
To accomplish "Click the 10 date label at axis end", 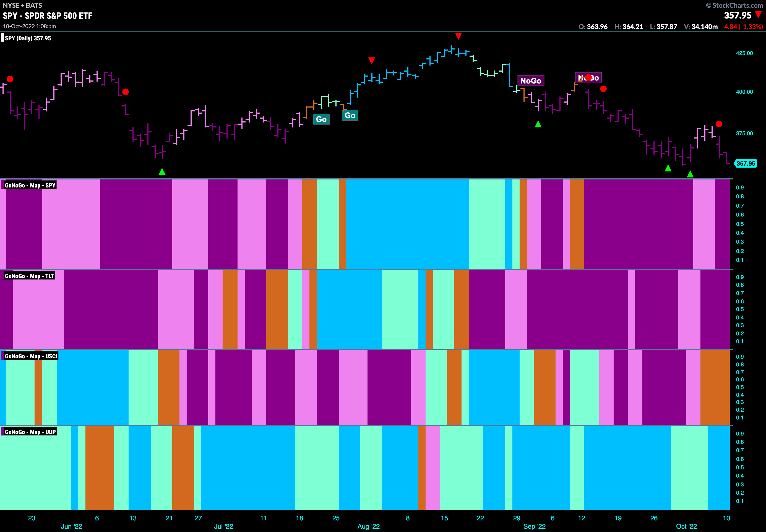I will pyautogui.click(x=726, y=518).
